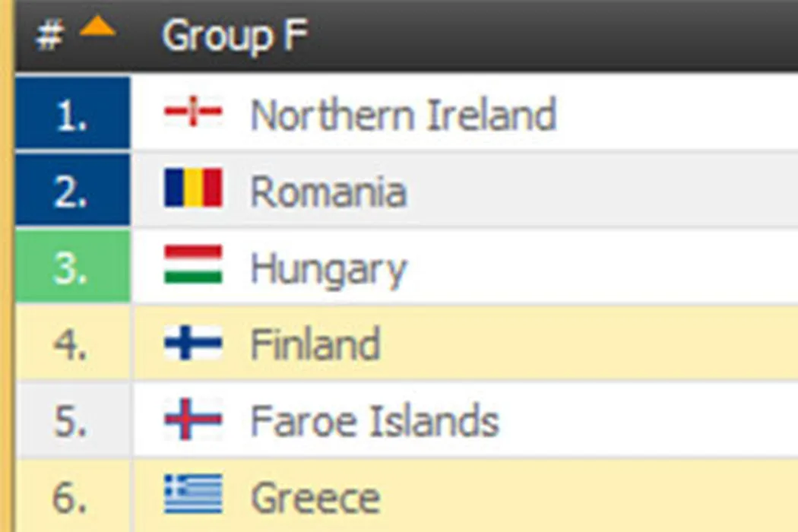
Task: Click the # column header
Action: pos(49,36)
